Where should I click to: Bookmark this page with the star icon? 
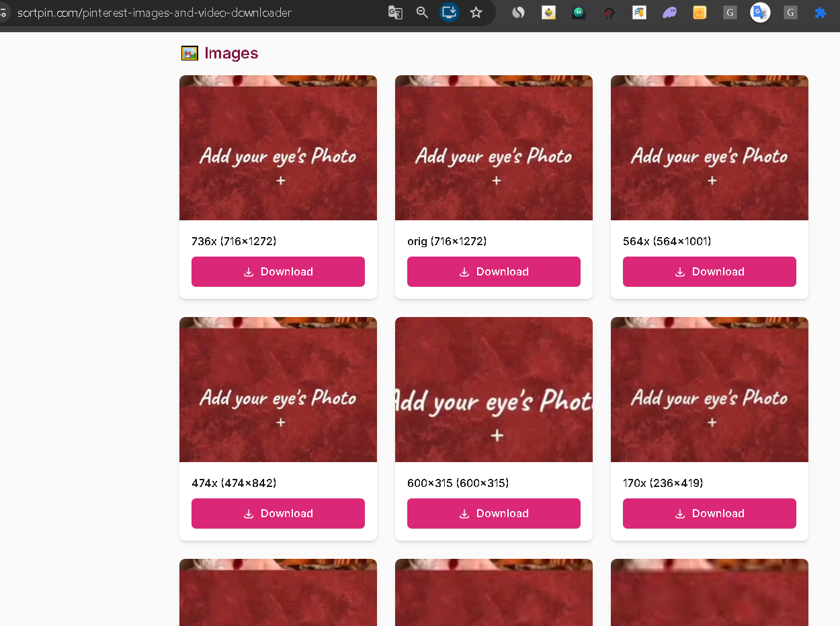click(476, 12)
